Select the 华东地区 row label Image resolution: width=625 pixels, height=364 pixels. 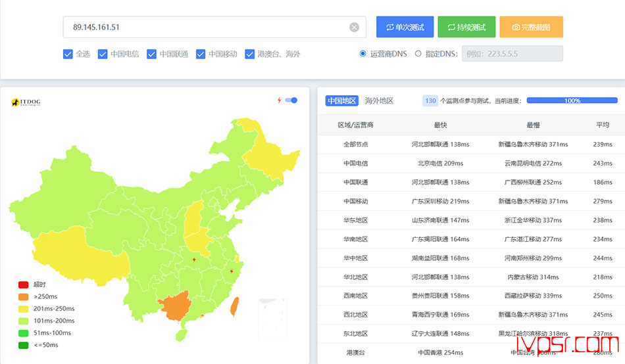click(x=355, y=220)
